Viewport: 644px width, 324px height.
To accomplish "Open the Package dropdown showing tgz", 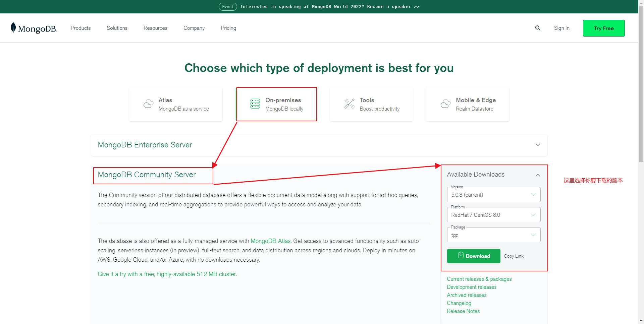I will tap(493, 235).
